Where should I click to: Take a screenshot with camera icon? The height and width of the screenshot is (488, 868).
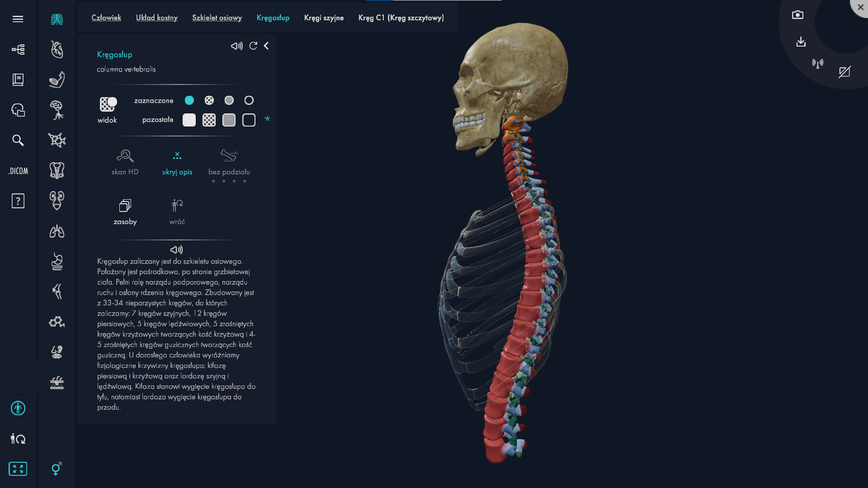pyautogui.click(x=798, y=15)
